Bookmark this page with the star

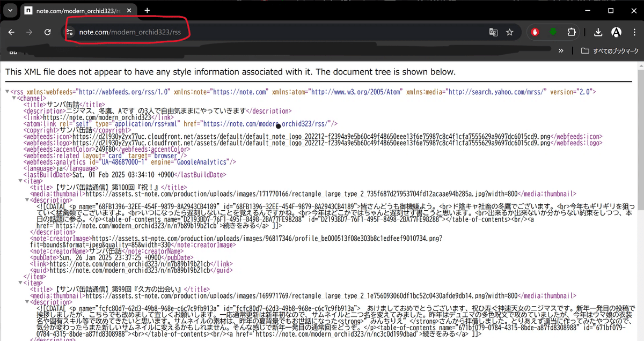click(x=510, y=32)
